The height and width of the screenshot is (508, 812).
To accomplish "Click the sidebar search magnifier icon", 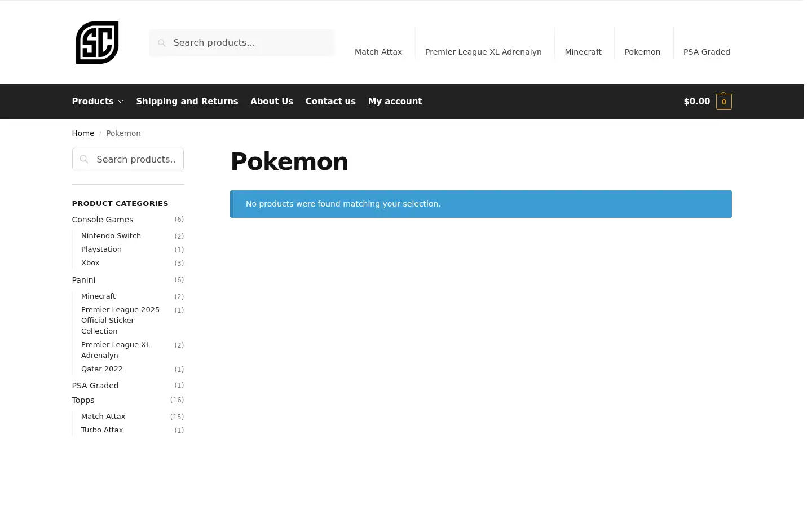I will click(x=84, y=159).
